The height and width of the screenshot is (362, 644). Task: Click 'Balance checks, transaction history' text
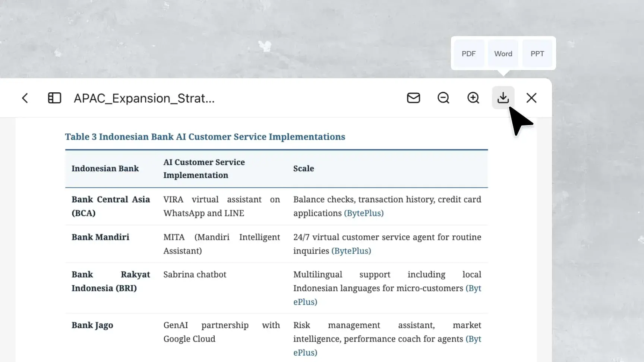pyautogui.click(x=364, y=199)
